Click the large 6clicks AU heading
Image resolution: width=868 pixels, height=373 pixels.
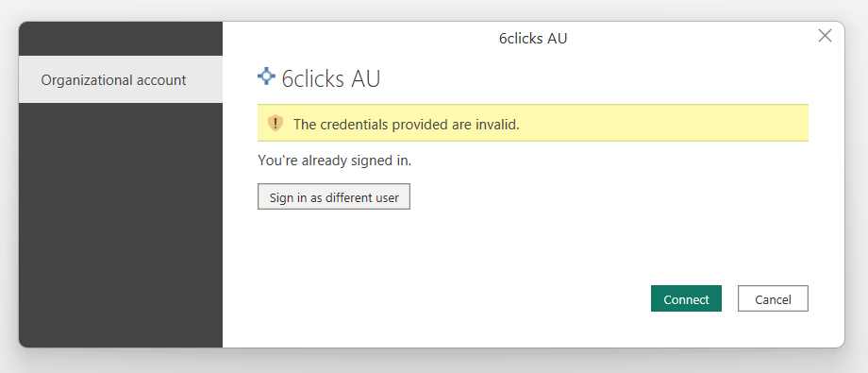[x=331, y=78]
